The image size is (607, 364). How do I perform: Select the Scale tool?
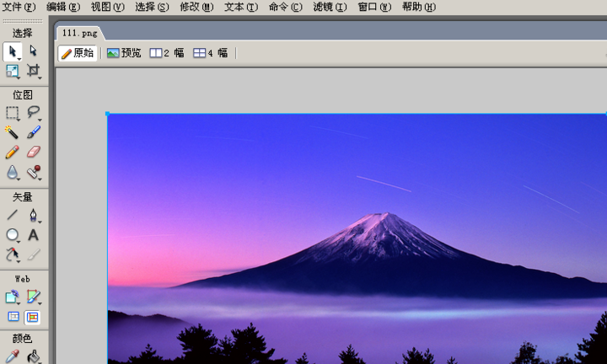(x=13, y=71)
